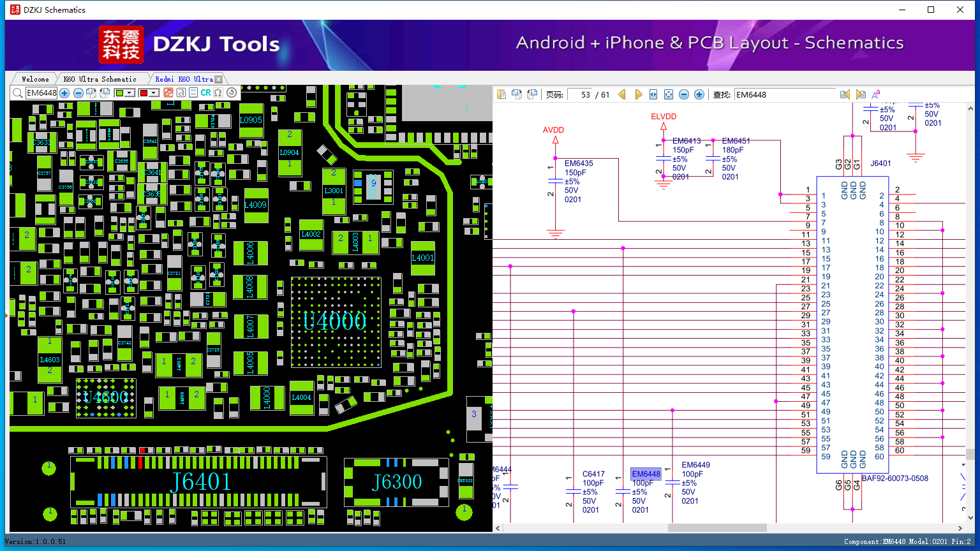
Task: Click the red overlapping-squares icon in PCB toolbar
Action: (x=168, y=93)
